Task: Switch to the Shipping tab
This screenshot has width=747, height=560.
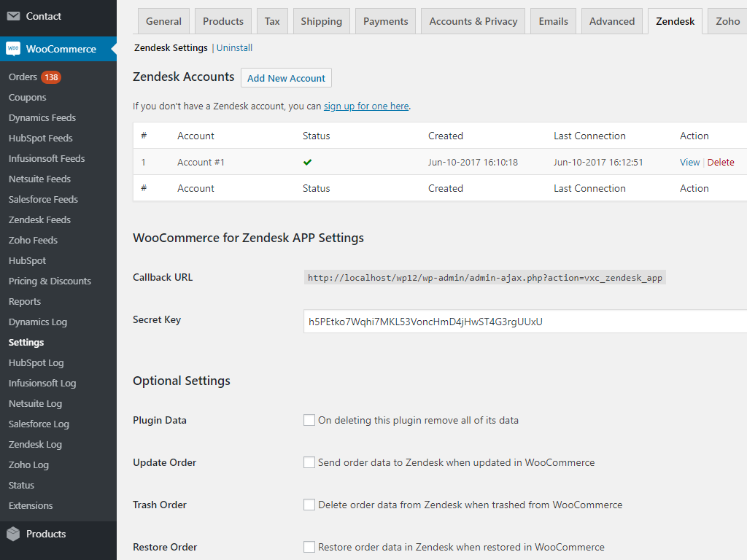Action: click(x=321, y=21)
